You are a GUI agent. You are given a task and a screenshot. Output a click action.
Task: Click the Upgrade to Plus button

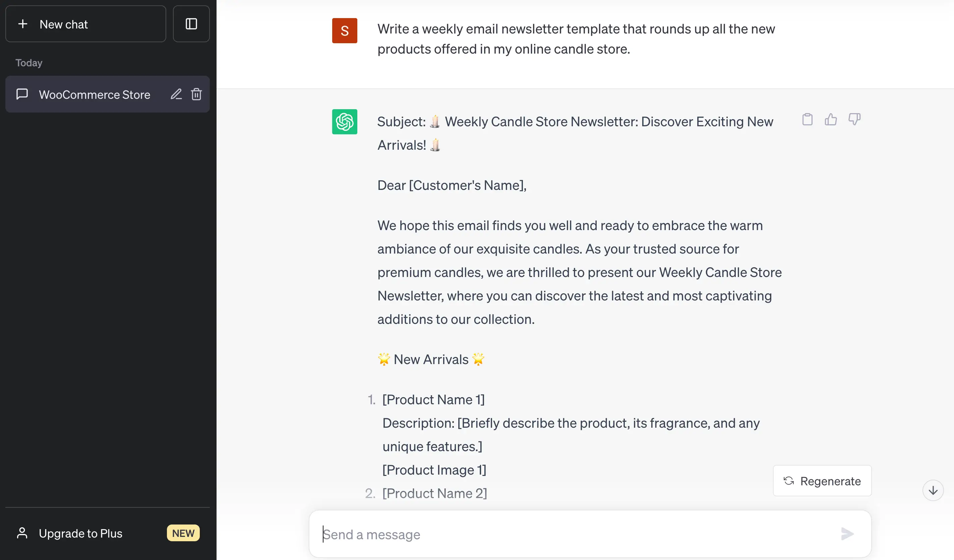click(x=107, y=533)
